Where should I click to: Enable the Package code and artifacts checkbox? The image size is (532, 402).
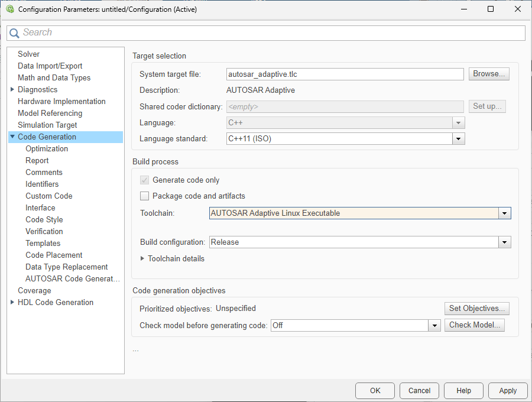[x=144, y=195]
